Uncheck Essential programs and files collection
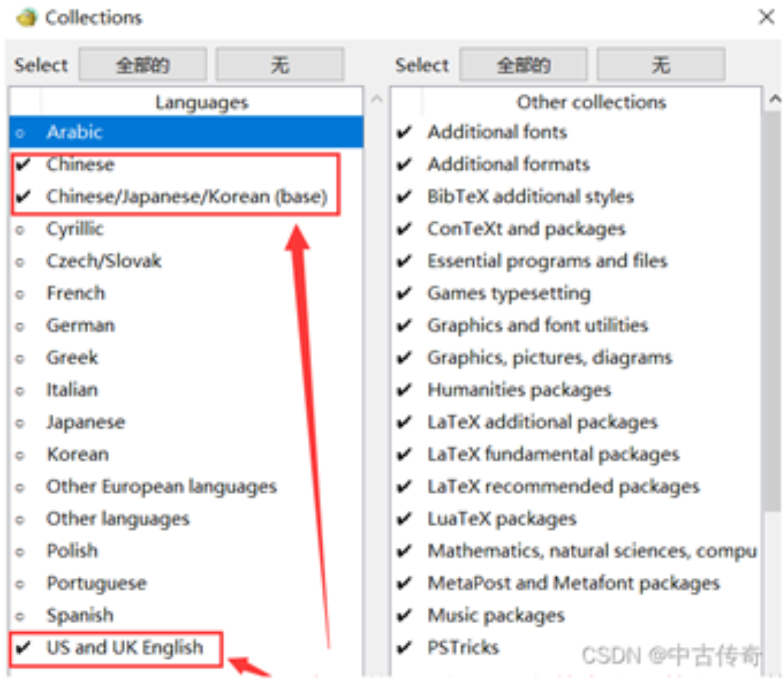The height and width of the screenshot is (680, 784). 576,261
